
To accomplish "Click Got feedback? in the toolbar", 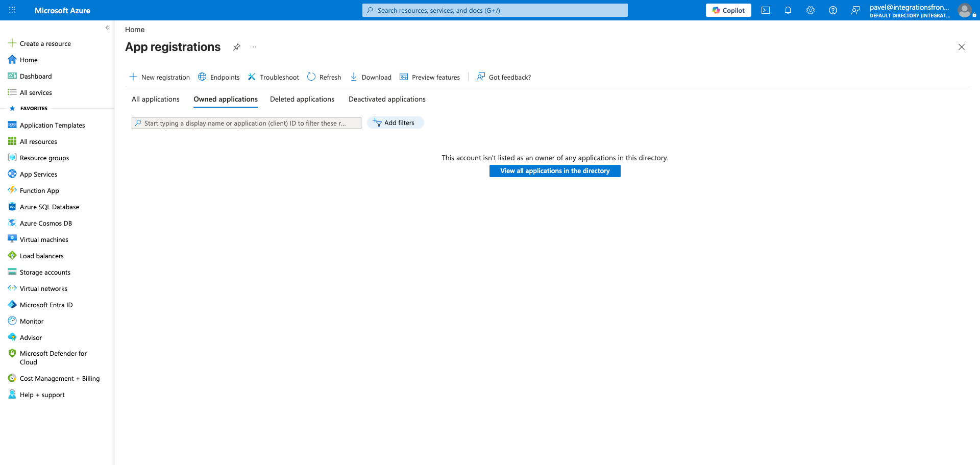I will pyautogui.click(x=504, y=77).
